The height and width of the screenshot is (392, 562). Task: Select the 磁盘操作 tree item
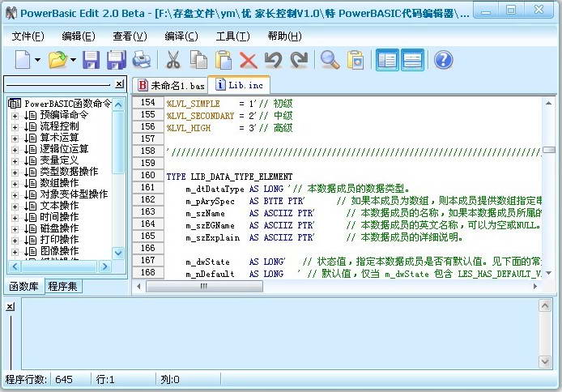(x=59, y=228)
